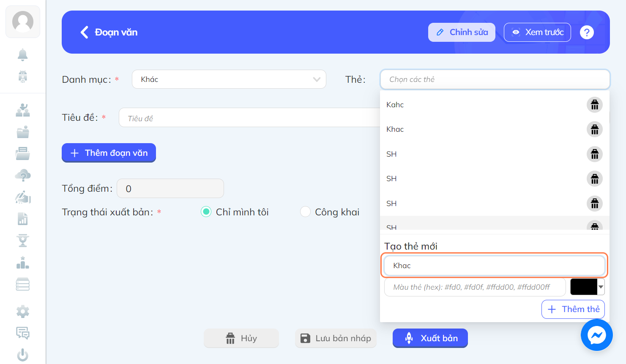
Task: Click the Tổng điểm score field
Action: click(170, 188)
